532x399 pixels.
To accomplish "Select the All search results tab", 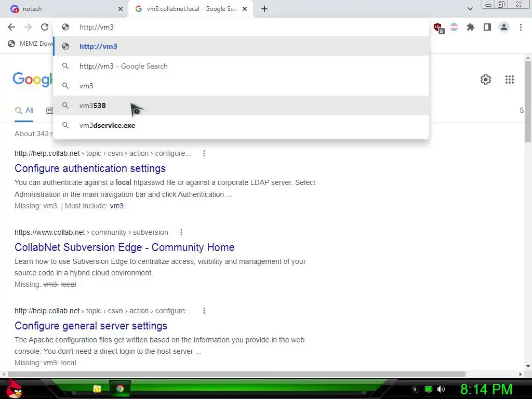I will pyautogui.click(x=24, y=111).
